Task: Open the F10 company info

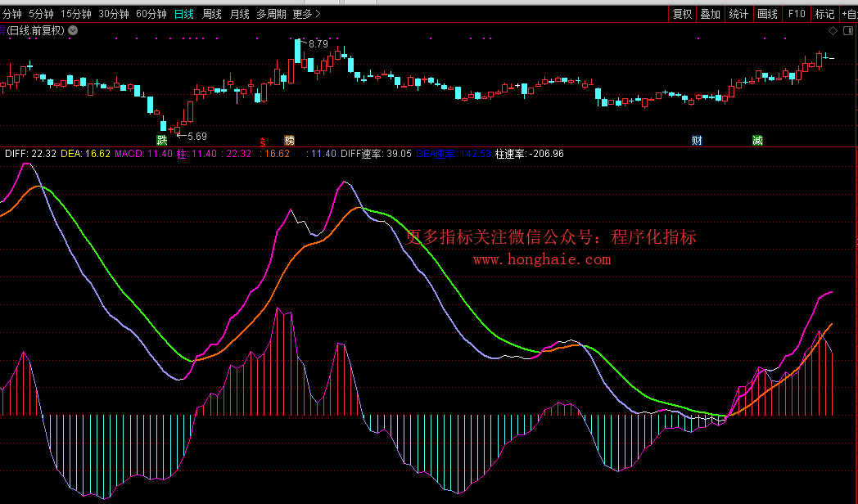Action: pyautogui.click(x=796, y=14)
